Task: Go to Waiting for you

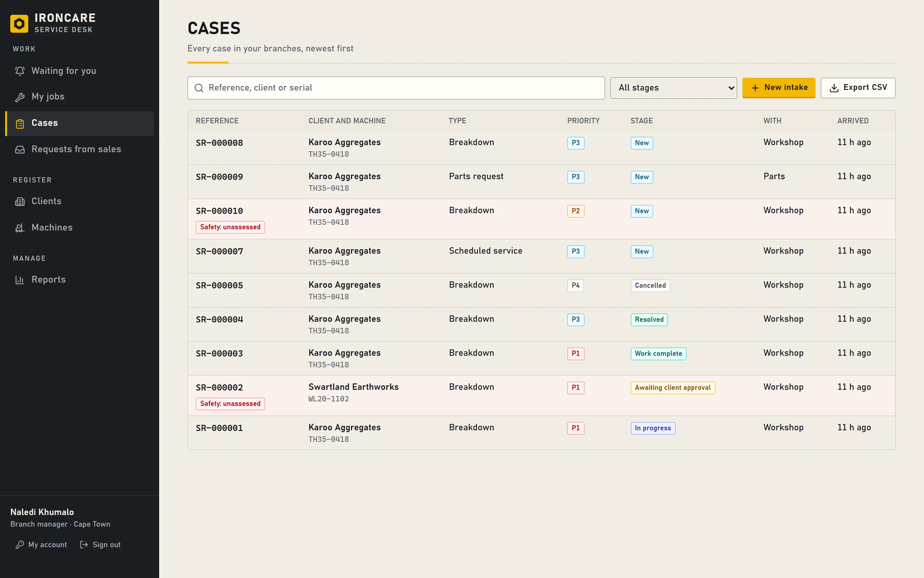Action: 80,71
